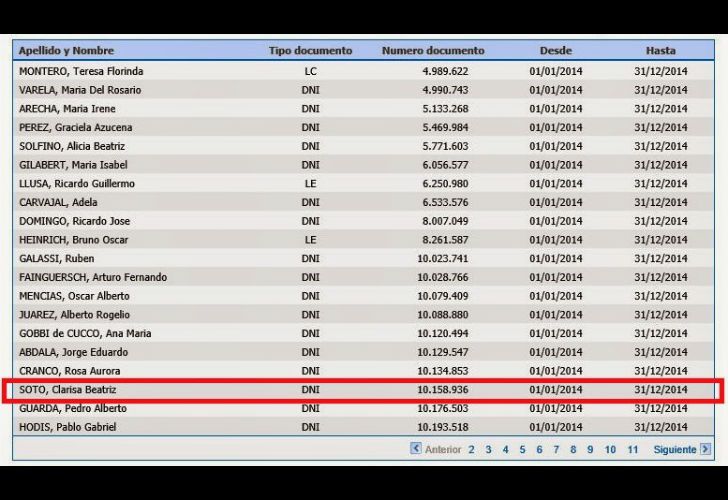The image size is (728, 500).
Task: Click the PEREZ, Graciela Azucena name
Action: (76, 127)
